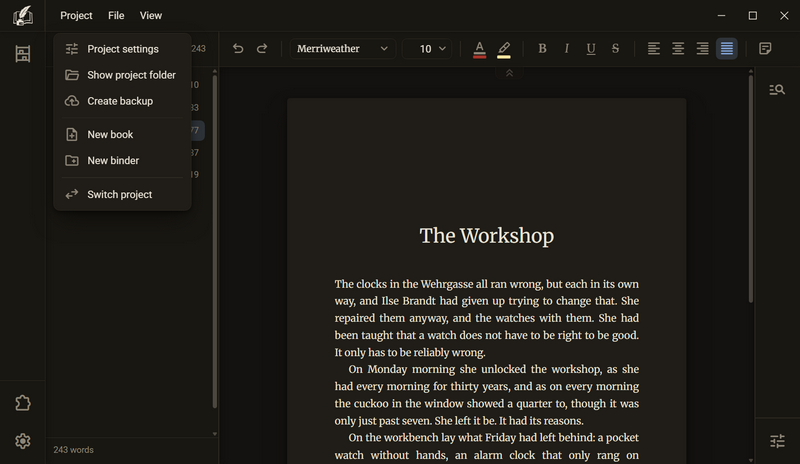Click the editor vertical scrollbar thumb
This screenshot has height=464, width=800.
[751, 189]
